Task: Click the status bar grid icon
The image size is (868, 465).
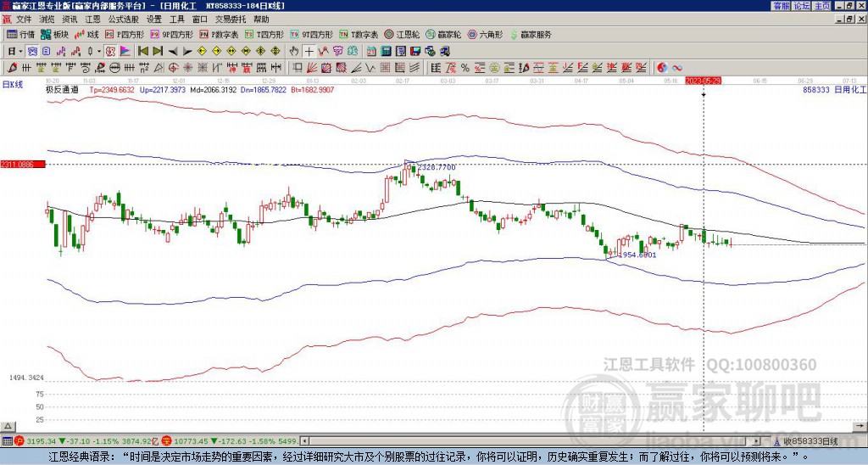Action: 7,441
